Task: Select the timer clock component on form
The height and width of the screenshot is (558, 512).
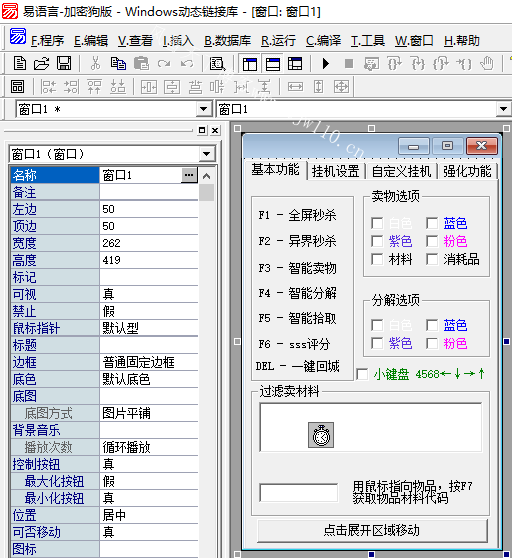Action: 321,435
